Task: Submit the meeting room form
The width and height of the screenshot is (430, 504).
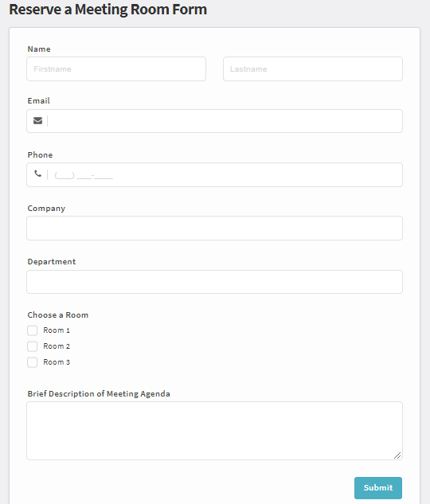Action: point(378,488)
